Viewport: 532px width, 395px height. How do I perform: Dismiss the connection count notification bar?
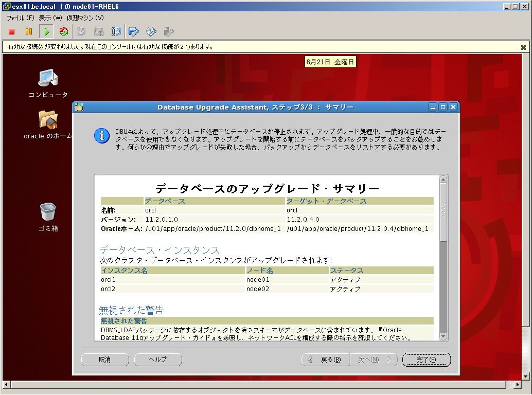(524, 47)
